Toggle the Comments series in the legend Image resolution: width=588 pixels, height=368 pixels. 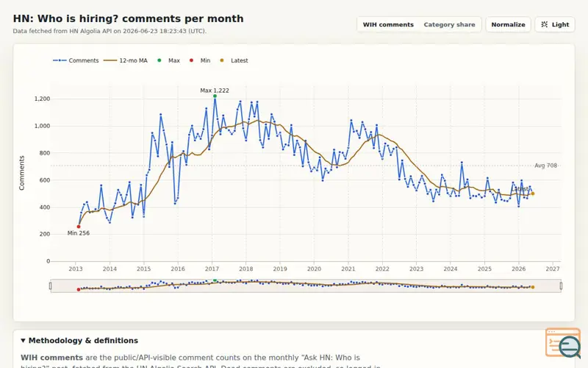[x=76, y=60]
